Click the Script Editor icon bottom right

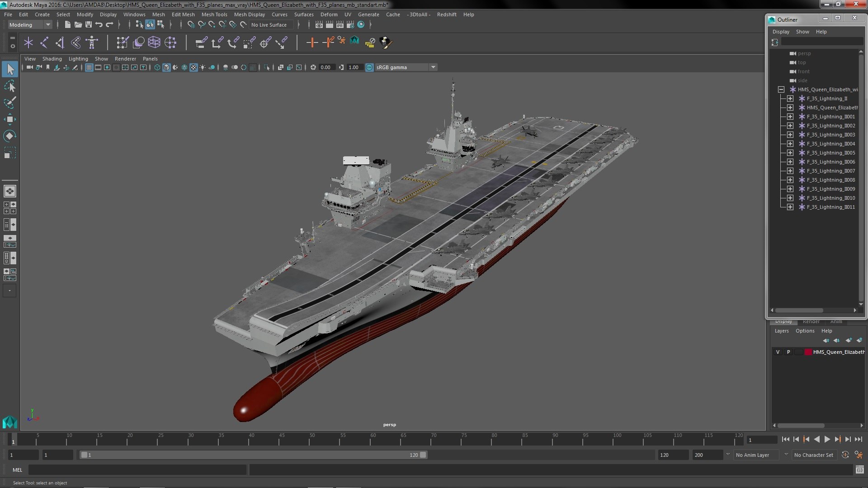859,470
